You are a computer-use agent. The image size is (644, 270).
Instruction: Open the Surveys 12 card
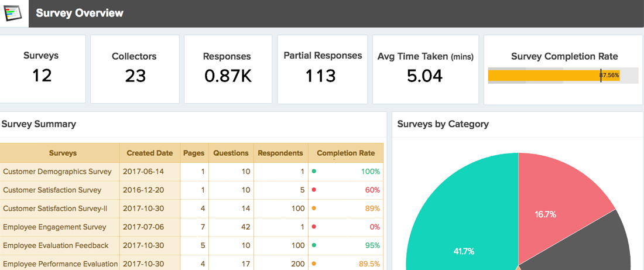point(42,69)
